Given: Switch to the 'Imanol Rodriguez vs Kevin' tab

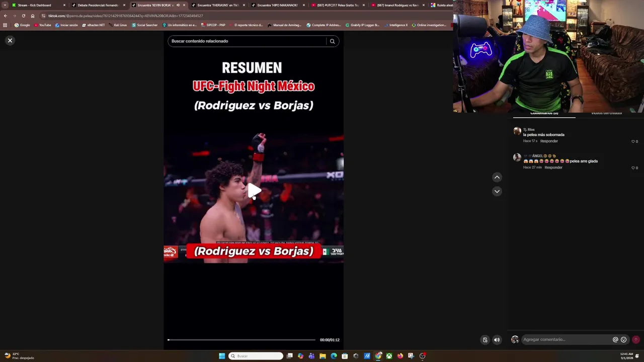Looking at the screenshot, I should (x=397, y=5).
